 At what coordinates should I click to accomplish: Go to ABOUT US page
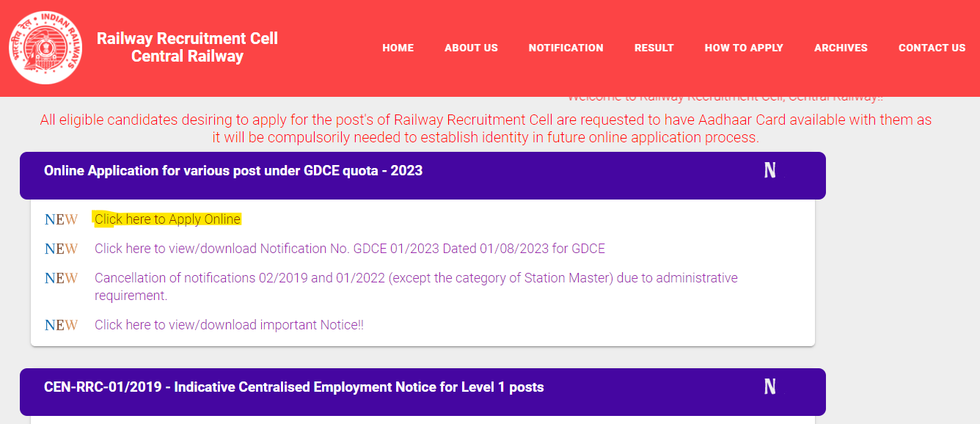pyautogui.click(x=471, y=48)
